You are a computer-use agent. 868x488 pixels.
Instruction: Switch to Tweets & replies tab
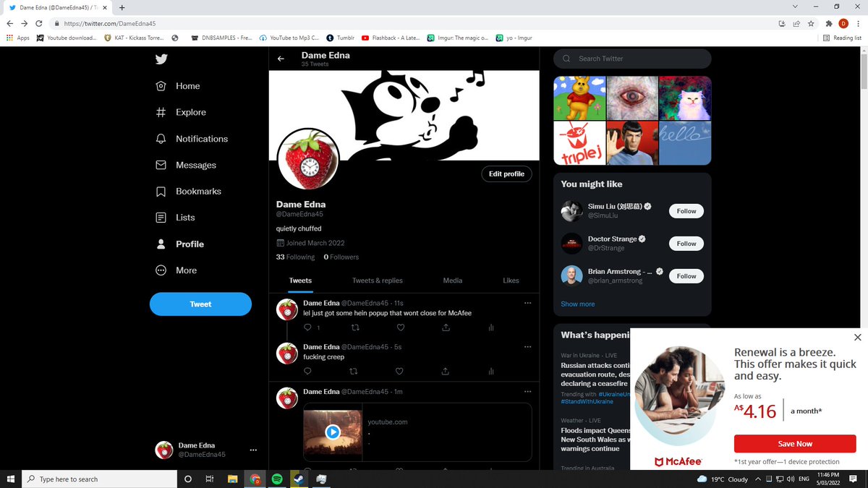pos(378,281)
